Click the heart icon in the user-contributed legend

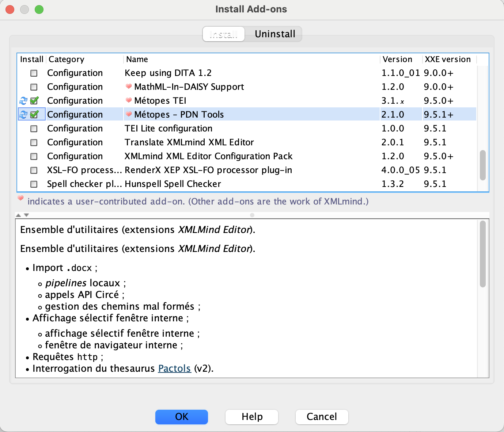21,198
